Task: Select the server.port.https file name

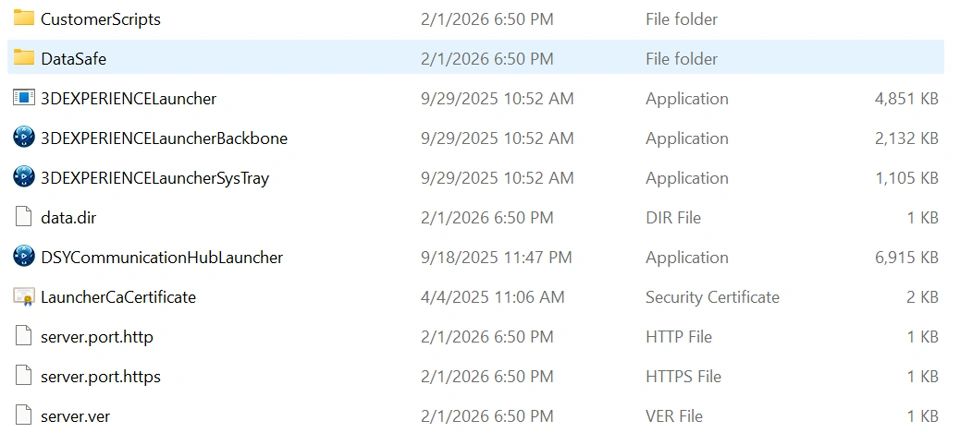Action: click(x=100, y=377)
